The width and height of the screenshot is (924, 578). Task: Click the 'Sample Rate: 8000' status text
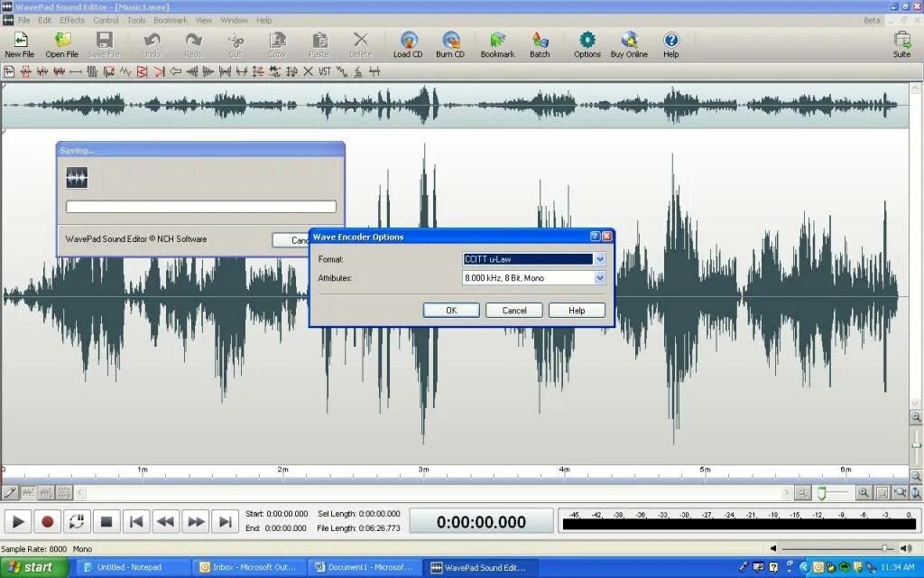point(34,548)
